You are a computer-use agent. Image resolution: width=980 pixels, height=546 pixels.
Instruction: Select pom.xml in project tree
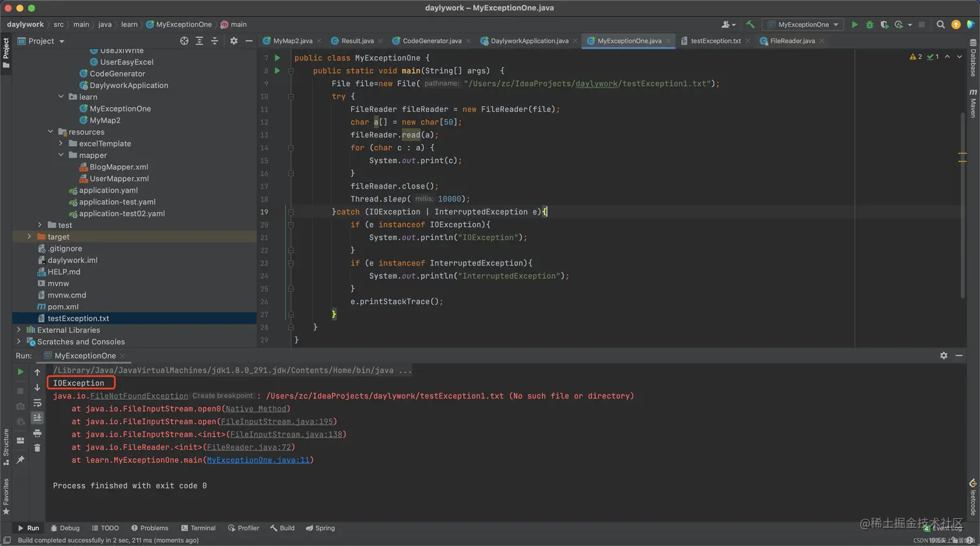pos(62,306)
